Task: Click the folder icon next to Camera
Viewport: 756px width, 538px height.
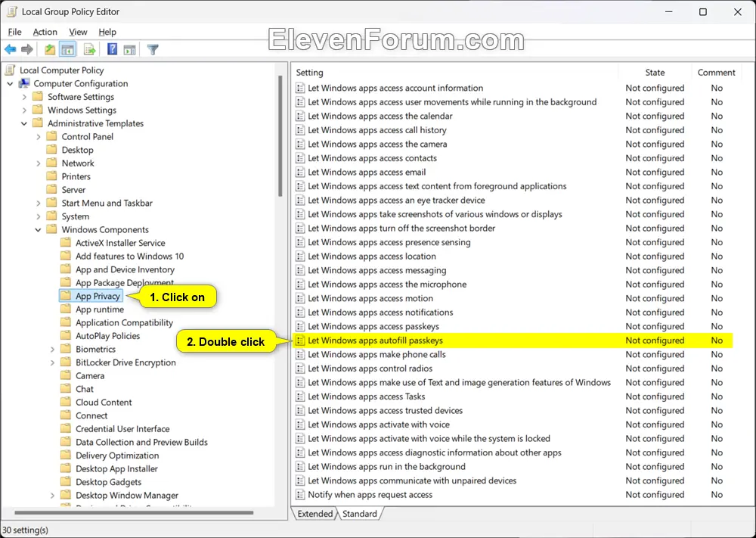Action: (66, 375)
